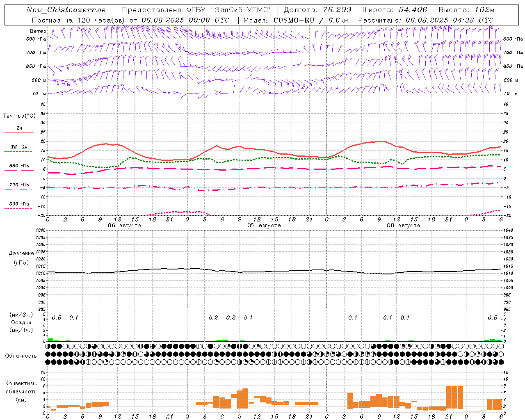The width and height of the screenshot is (525, 420).
Task: Select the provider text ФГБУ "ЗапСиб УГМС"
Action: click(229, 10)
